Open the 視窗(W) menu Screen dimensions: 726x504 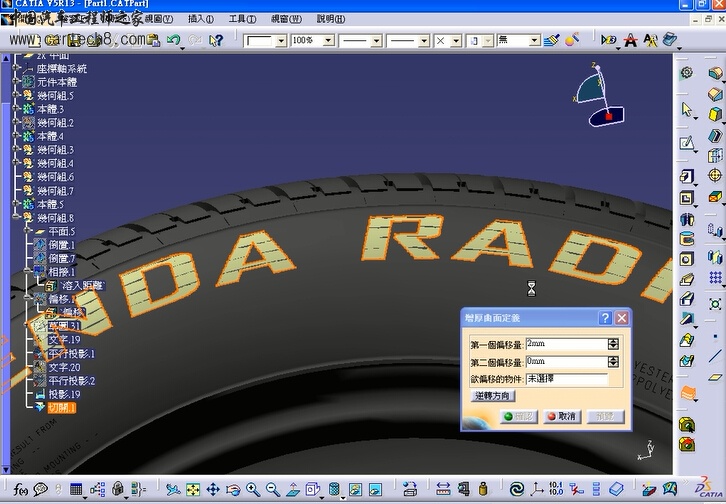point(286,19)
